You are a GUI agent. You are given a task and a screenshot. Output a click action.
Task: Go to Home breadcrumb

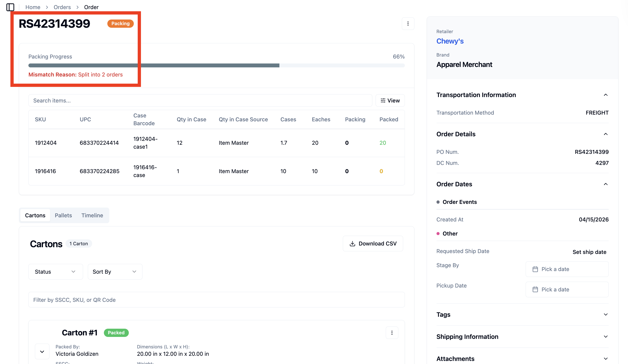click(33, 7)
